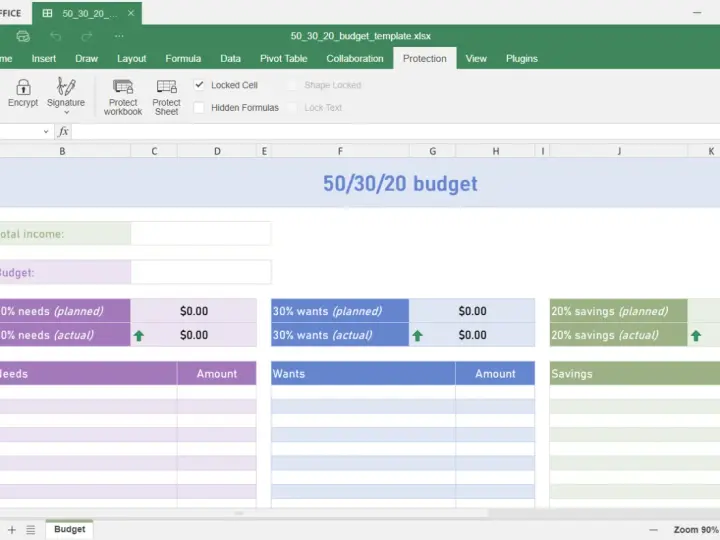Screen dimensions: 720x540
Task: Click Amount header in Needs table
Action: pos(217,373)
